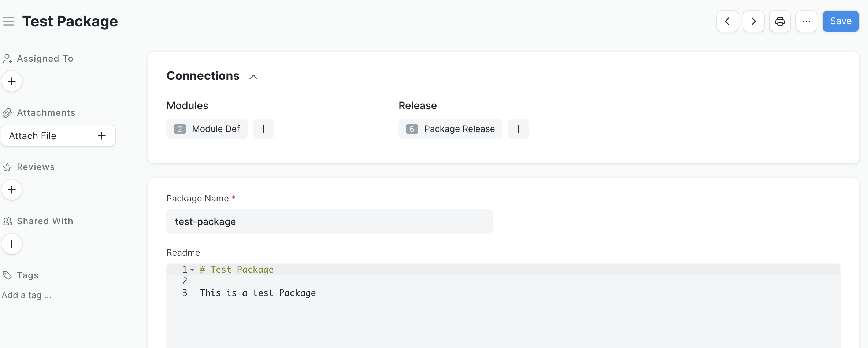Image resolution: width=868 pixels, height=348 pixels.
Task: Fold the Readme heading on line 1
Action: 192,270
